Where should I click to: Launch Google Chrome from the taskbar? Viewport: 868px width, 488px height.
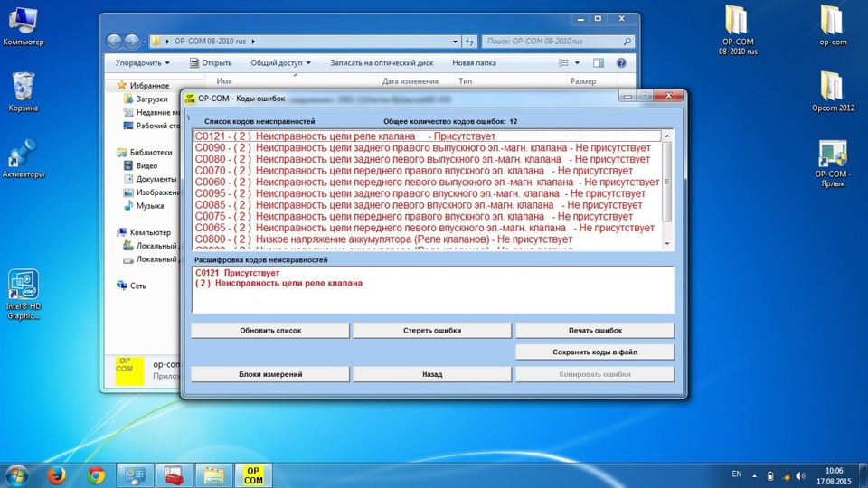[x=96, y=475]
